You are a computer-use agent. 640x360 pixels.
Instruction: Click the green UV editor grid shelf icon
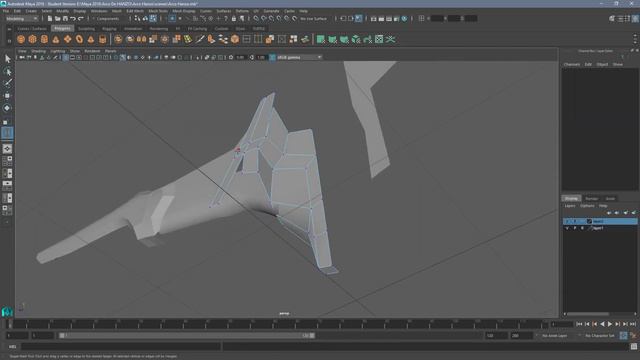pyautogui.click(x=379, y=39)
